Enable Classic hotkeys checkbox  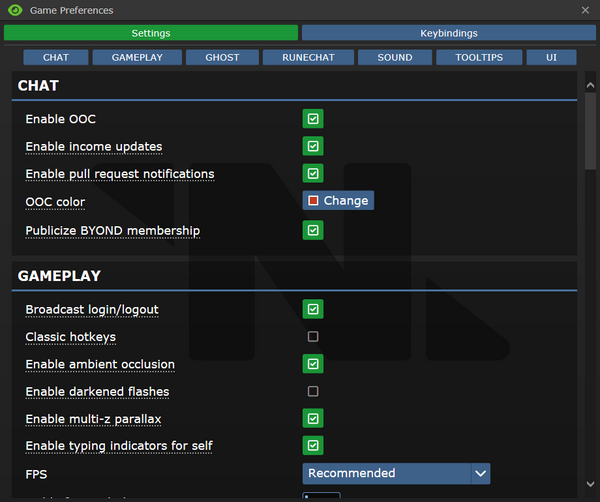coord(313,337)
